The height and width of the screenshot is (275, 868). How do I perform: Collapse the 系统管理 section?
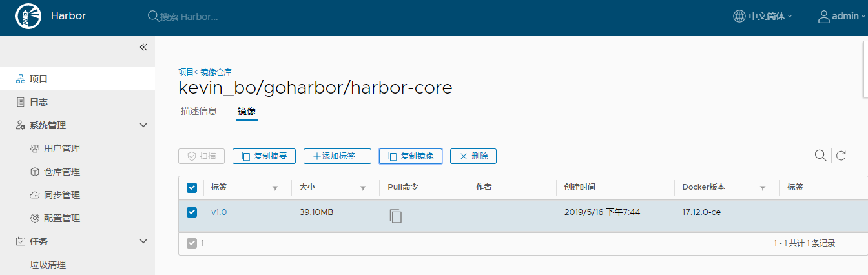tap(143, 125)
